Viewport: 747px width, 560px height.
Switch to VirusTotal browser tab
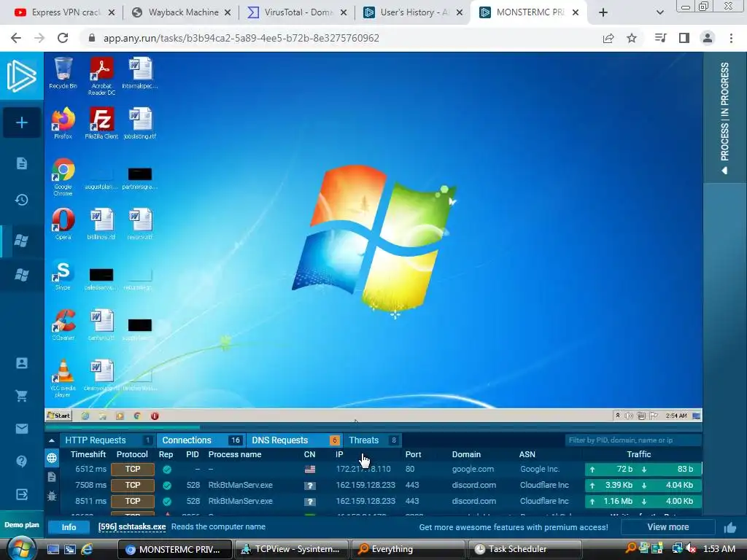click(297, 12)
